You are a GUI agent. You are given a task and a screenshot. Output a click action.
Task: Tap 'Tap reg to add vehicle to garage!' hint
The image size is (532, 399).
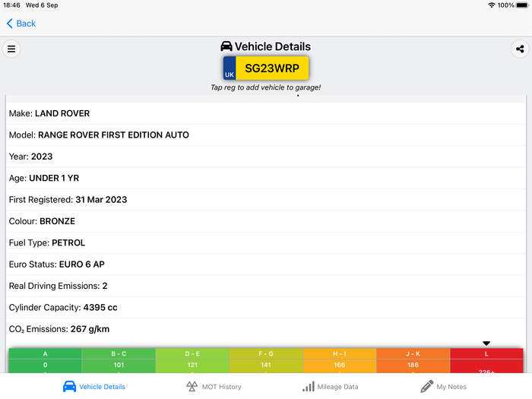pyautogui.click(x=266, y=87)
